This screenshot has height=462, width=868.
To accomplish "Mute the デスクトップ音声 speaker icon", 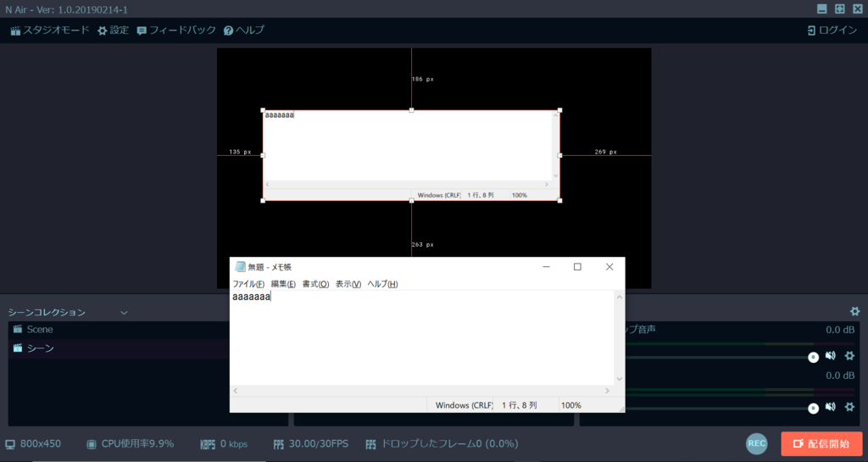I will tap(831, 356).
